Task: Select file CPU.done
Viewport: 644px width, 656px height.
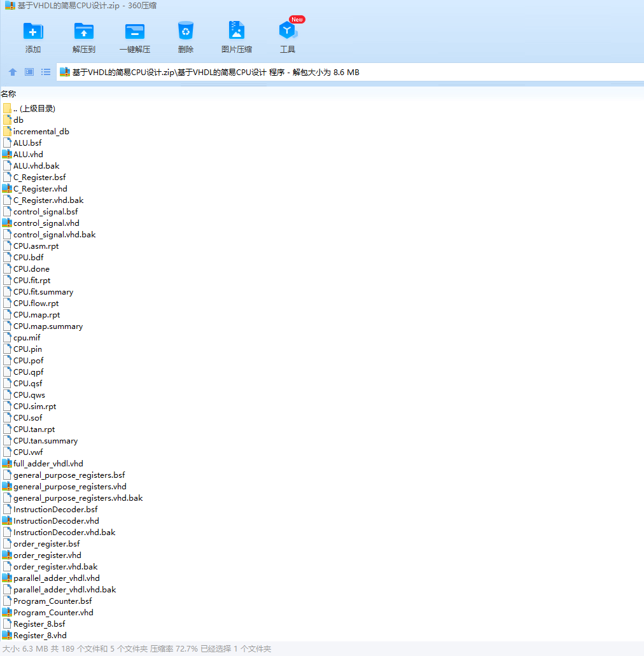Action: click(31, 269)
